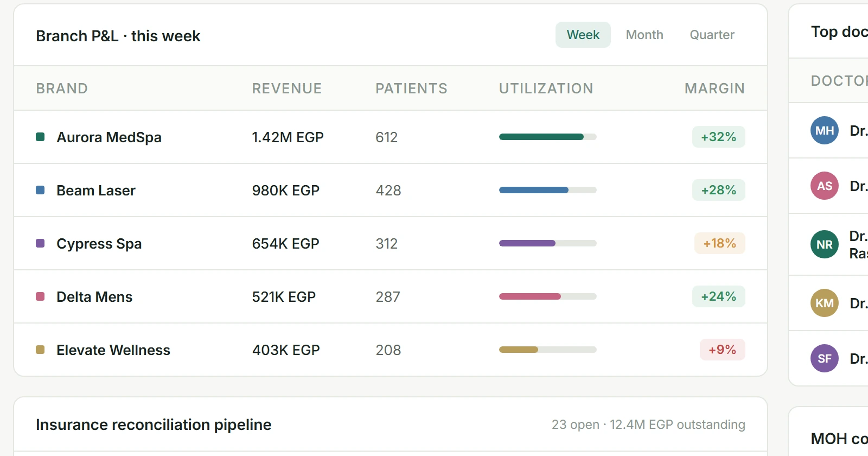Click the 521K EGP revenue value
Image resolution: width=868 pixels, height=456 pixels.
(284, 297)
